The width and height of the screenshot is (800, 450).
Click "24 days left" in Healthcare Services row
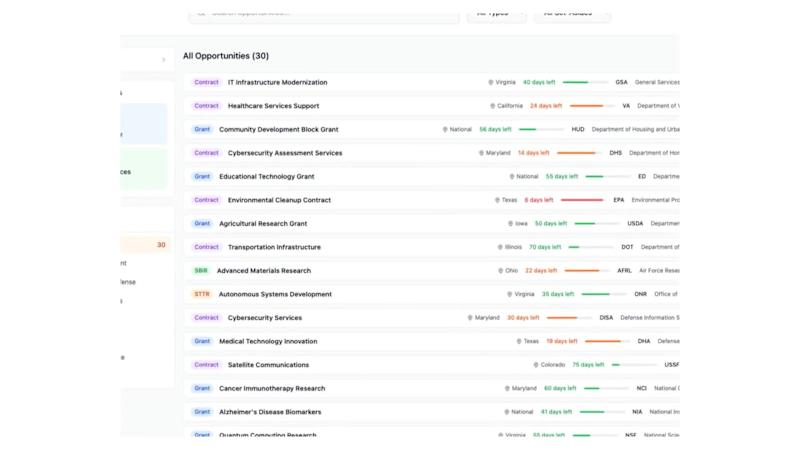[546, 106]
